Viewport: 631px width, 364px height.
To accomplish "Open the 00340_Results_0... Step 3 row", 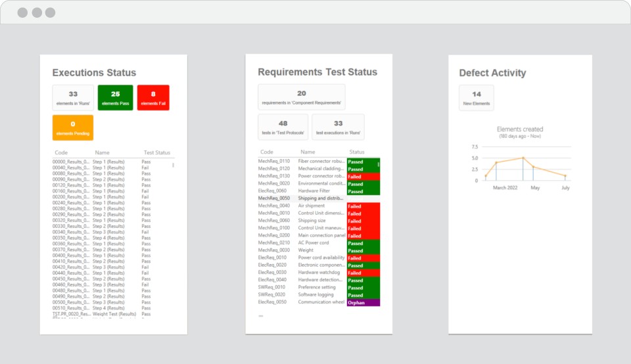I will coord(112,232).
